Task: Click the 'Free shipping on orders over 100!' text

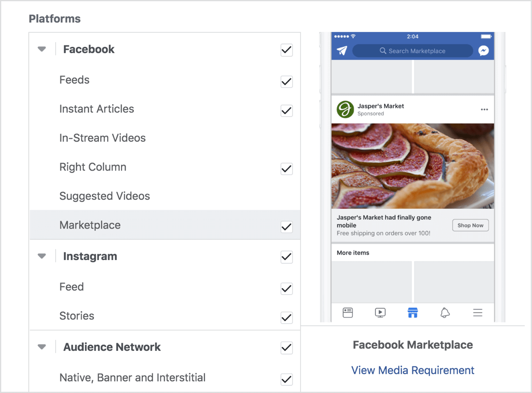Action: tap(383, 233)
